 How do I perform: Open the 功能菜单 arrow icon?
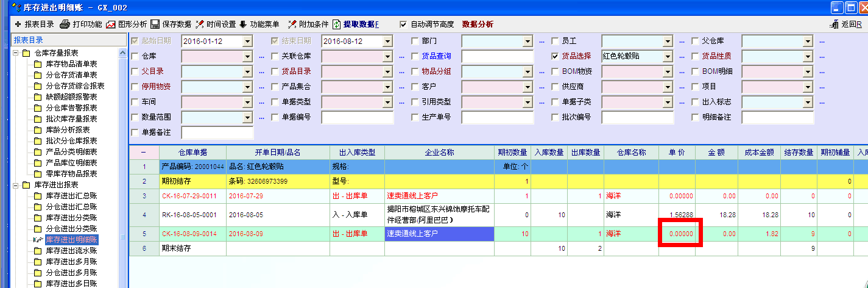click(243, 24)
